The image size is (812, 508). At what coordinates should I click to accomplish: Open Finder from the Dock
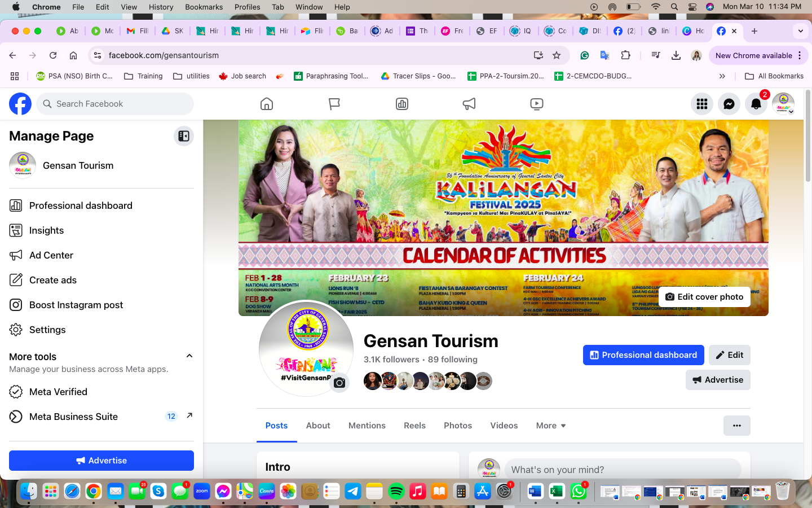coord(29,492)
